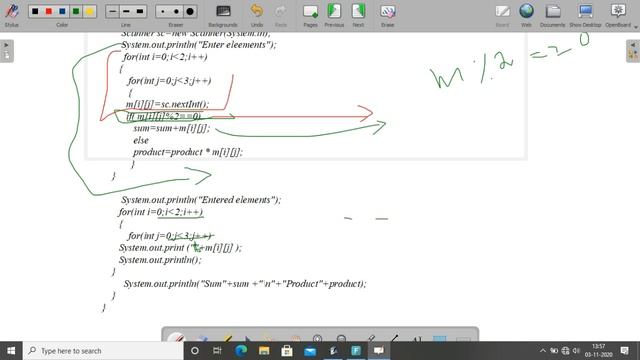The height and width of the screenshot is (360, 640).
Task: Switch to the OpenBoard taskbar app
Action: [x=379, y=351]
